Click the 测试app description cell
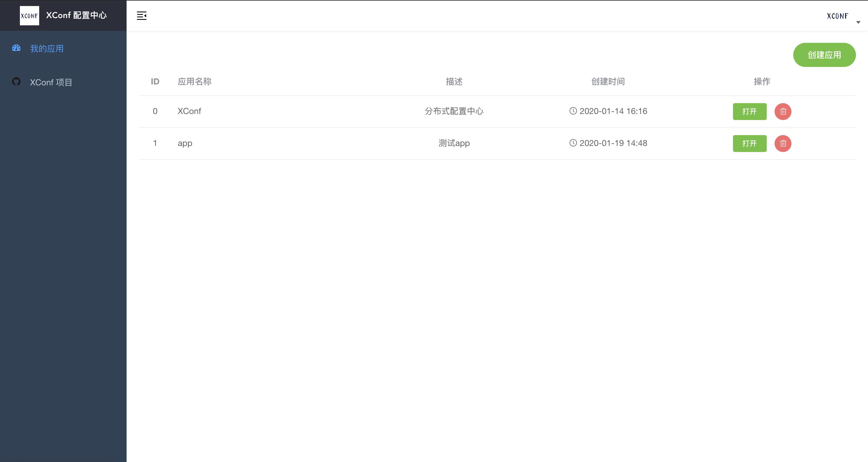Screen dimensions: 868x462 454,143
